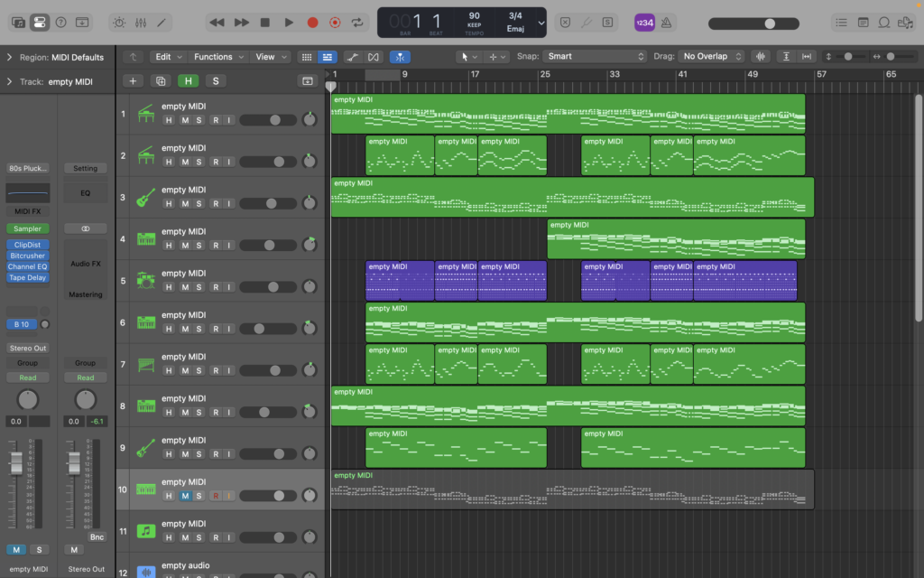Mute track 1 with its M button

184,120
